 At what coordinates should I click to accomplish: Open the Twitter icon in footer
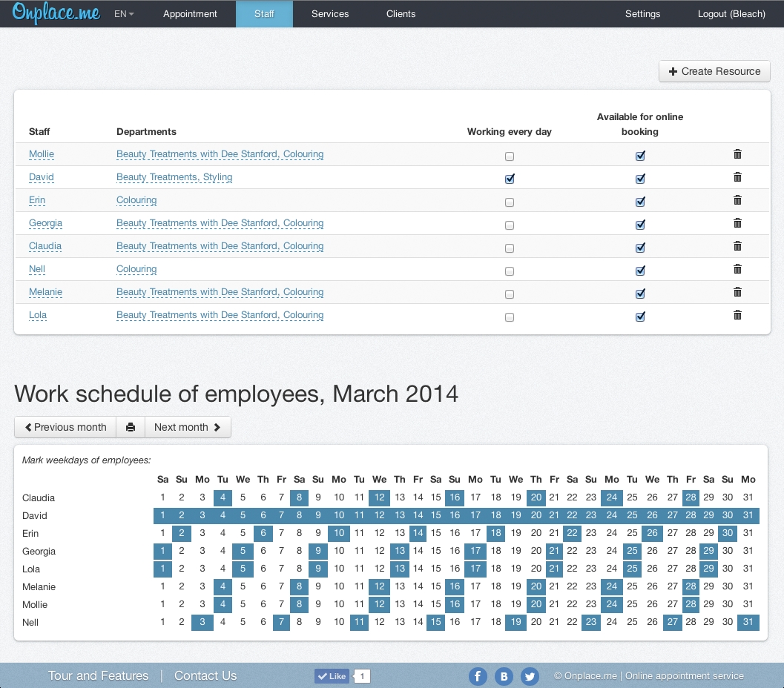click(530, 676)
